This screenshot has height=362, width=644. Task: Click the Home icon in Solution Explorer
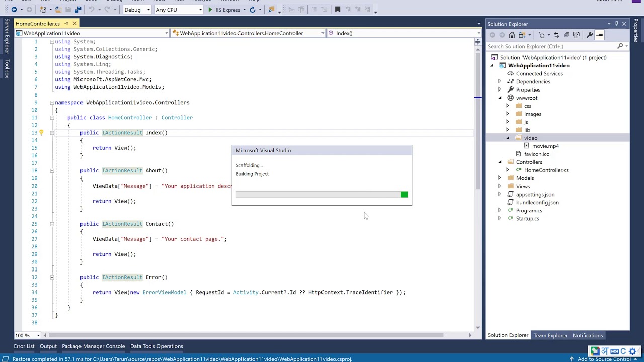pyautogui.click(x=512, y=35)
